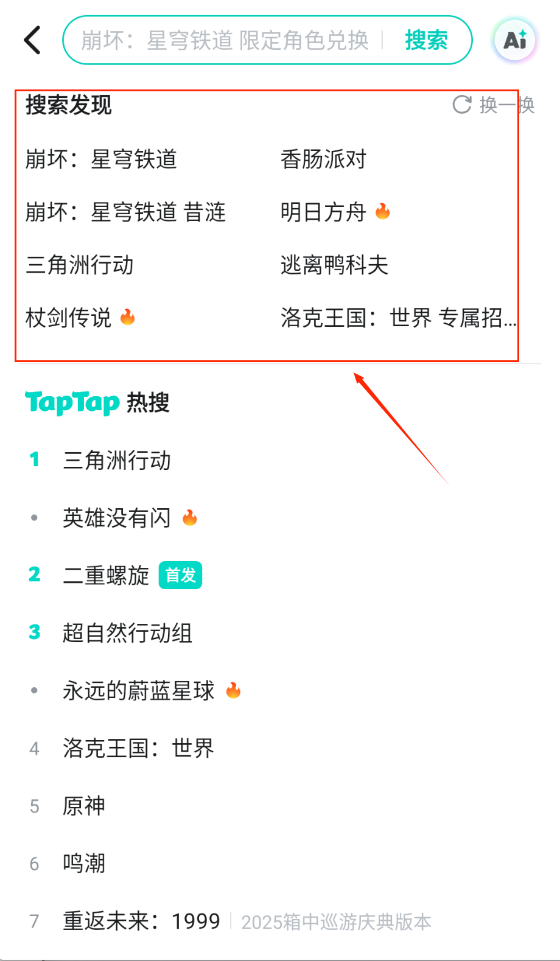560x961 pixels.
Task: Open 重返未来：1999 hot search entry
Action: point(141,921)
